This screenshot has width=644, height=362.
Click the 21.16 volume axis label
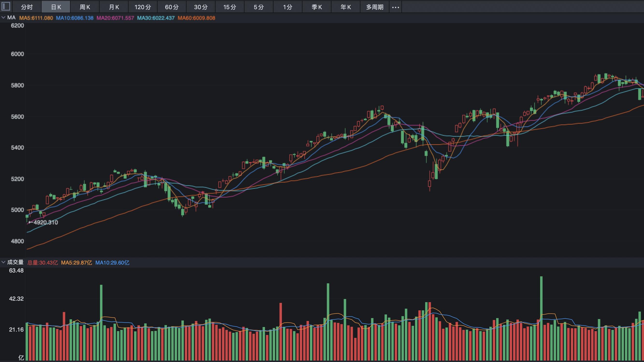pos(16,329)
